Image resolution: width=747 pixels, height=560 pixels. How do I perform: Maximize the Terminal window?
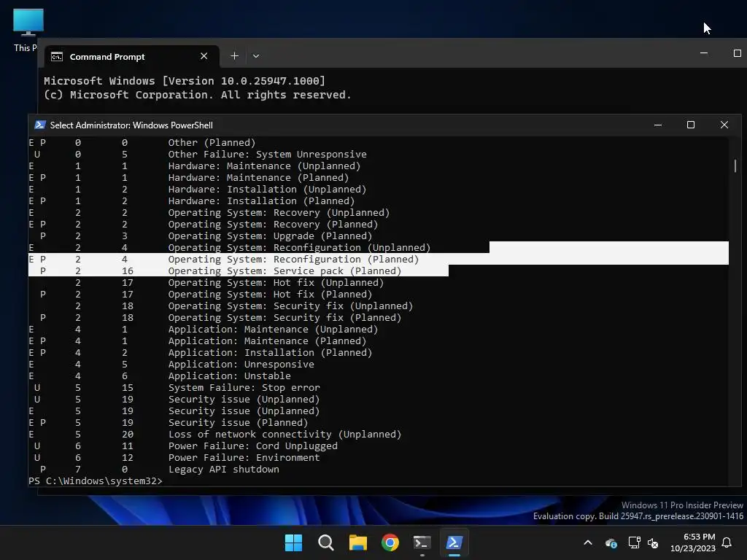[737, 52]
